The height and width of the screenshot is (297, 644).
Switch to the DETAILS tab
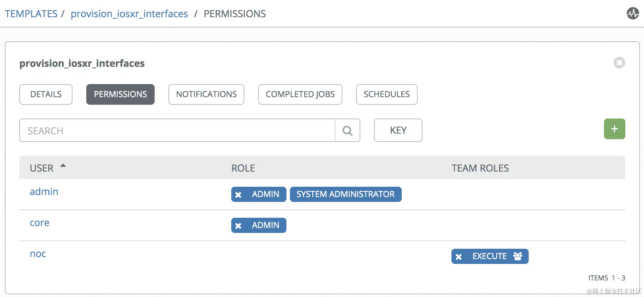pyautogui.click(x=46, y=94)
